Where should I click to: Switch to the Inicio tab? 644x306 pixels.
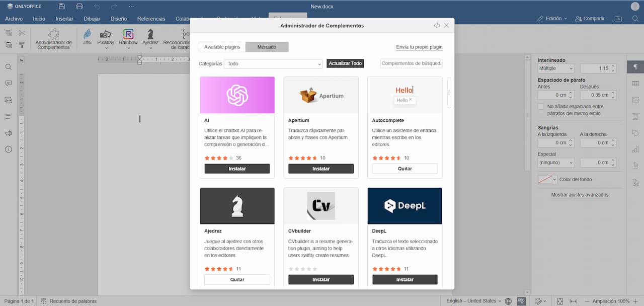click(x=39, y=19)
